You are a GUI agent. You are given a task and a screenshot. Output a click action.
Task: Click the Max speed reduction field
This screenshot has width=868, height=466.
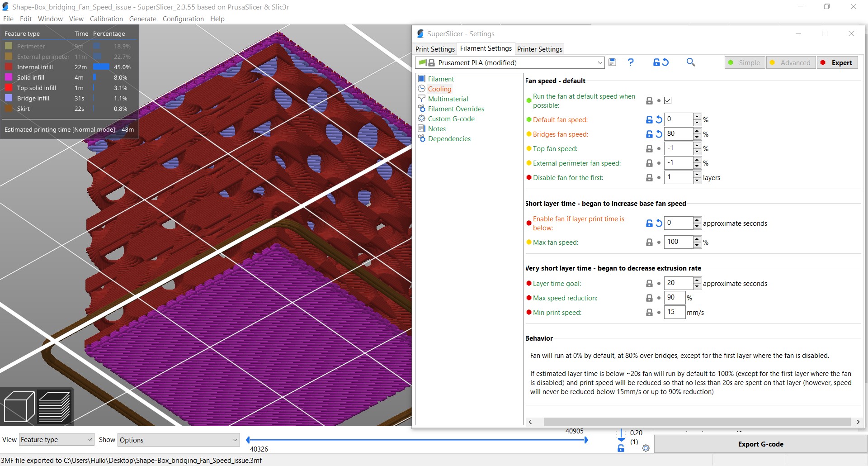tap(675, 298)
